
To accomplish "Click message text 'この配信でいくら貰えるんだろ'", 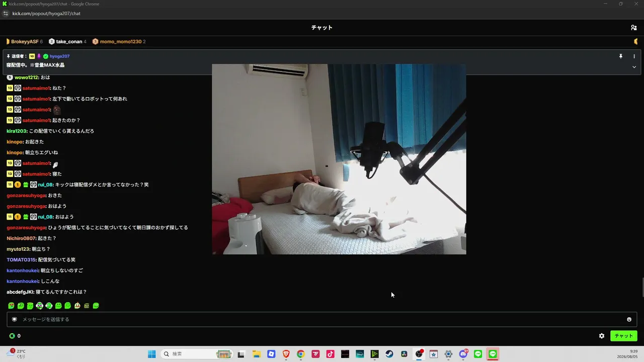I will [61, 131].
